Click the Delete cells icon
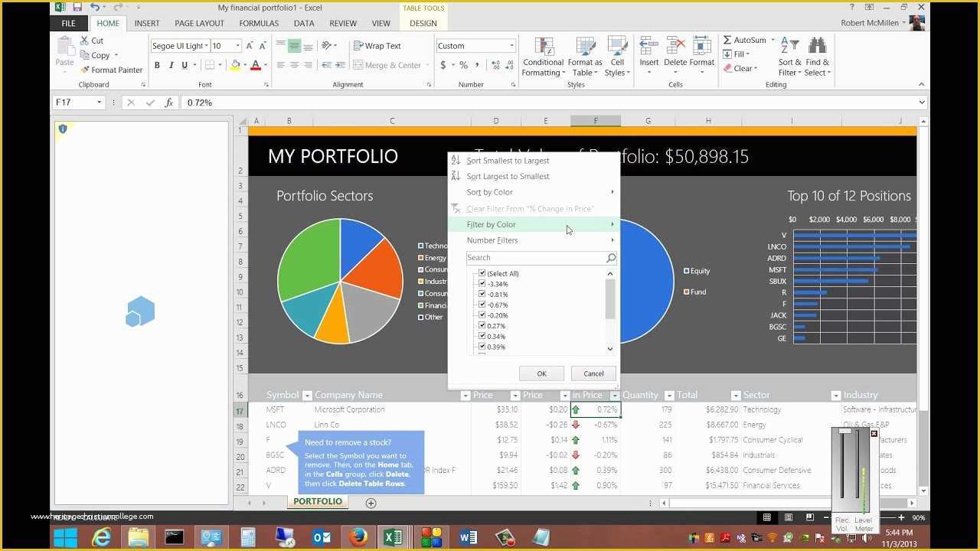The width and height of the screenshot is (980, 551). click(x=675, y=46)
